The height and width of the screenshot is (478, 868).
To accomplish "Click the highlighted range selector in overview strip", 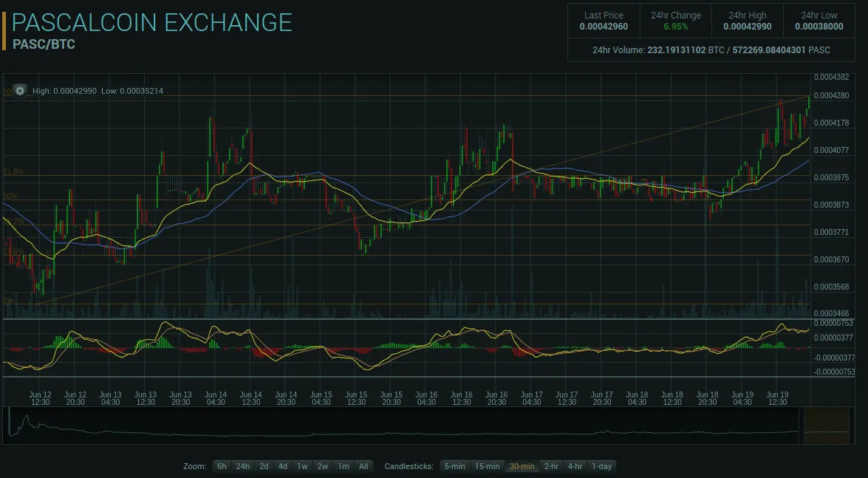I will click(826, 426).
